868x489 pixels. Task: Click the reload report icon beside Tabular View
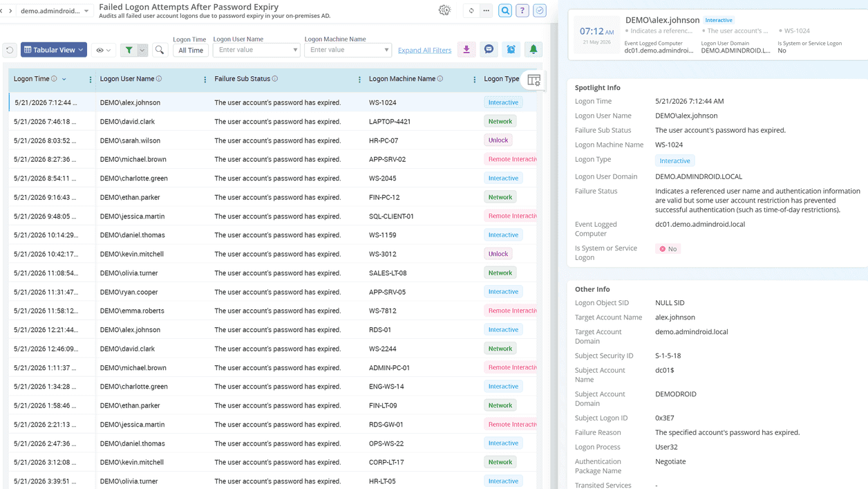(10, 50)
